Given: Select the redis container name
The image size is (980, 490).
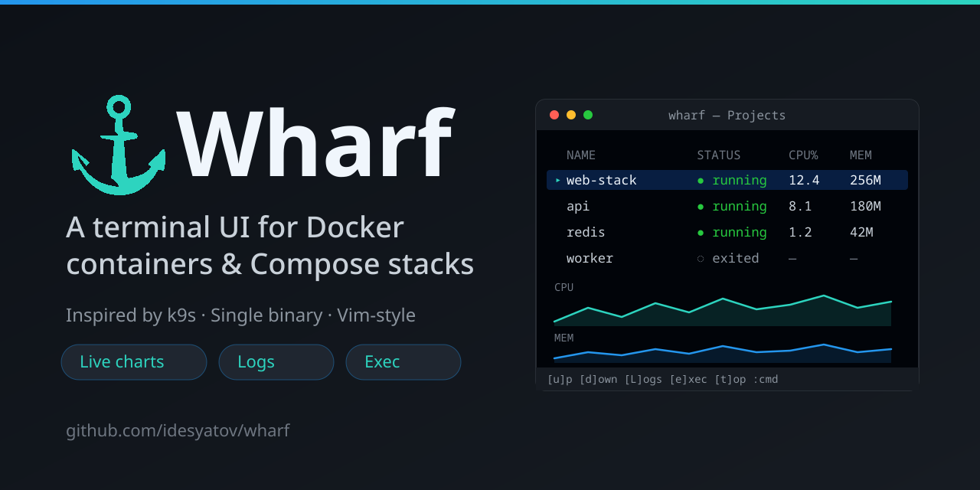Looking at the screenshot, I should coord(586,233).
